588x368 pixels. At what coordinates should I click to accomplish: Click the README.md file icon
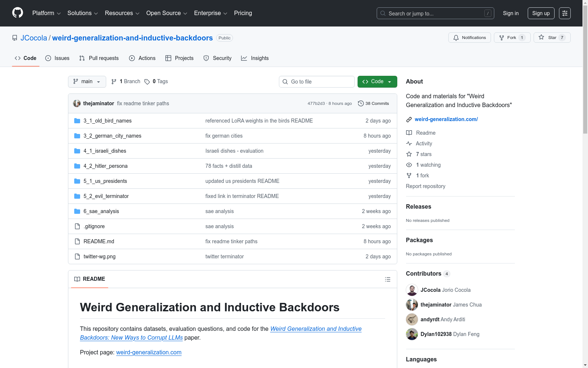(x=77, y=241)
